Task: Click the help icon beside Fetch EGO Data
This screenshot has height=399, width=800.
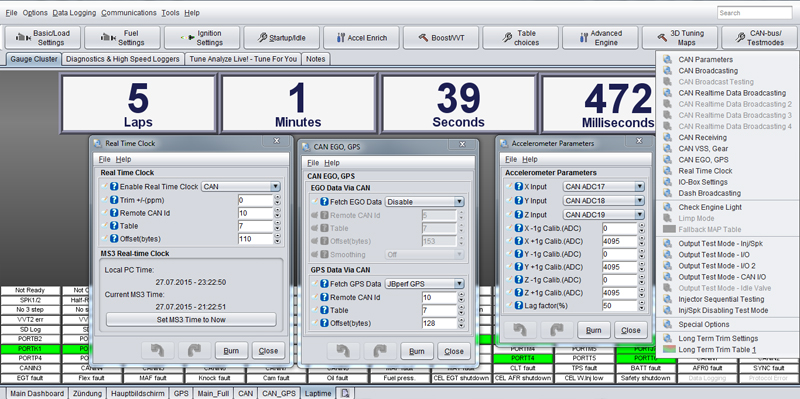Action: 324,202
